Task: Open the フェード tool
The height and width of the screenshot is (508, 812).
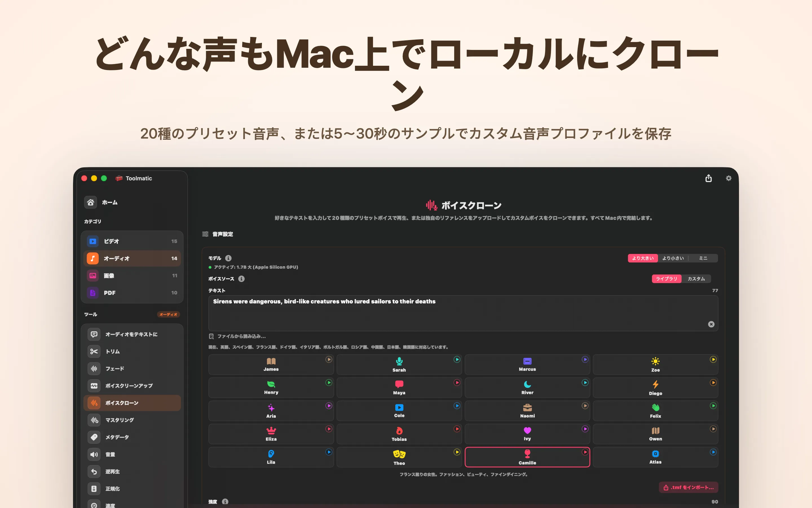Action: tap(132, 369)
